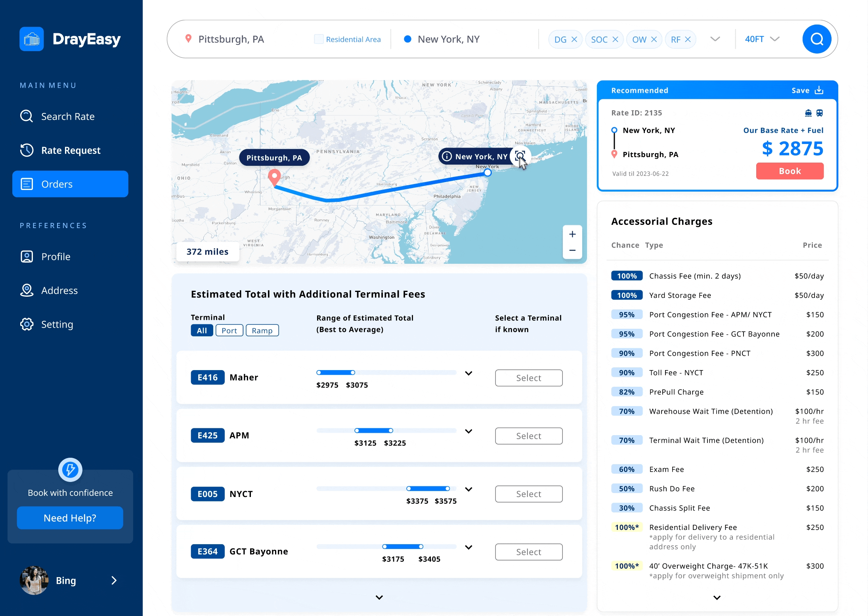Open Rate Request from the main menu
This screenshot has width=868, height=616.
click(x=71, y=150)
